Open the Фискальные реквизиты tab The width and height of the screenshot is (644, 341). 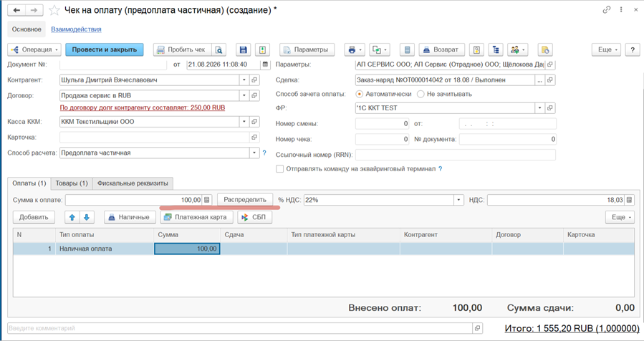[x=133, y=183]
